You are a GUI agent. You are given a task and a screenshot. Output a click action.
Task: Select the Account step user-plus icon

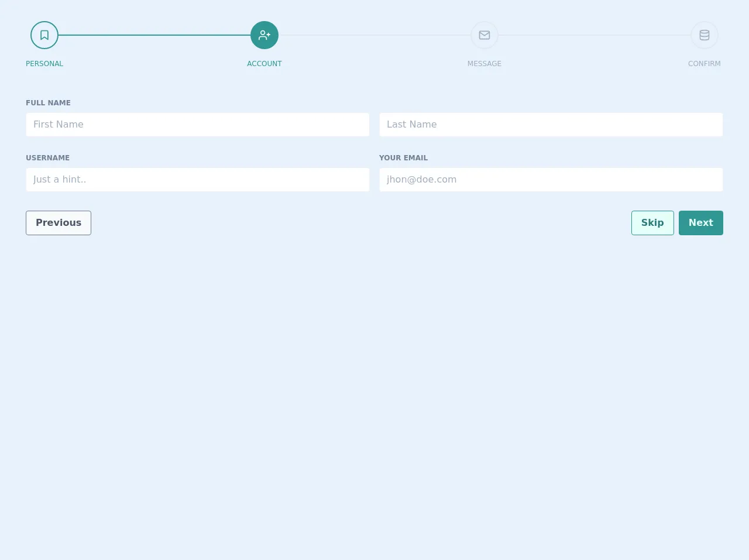pyautogui.click(x=264, y=35)
